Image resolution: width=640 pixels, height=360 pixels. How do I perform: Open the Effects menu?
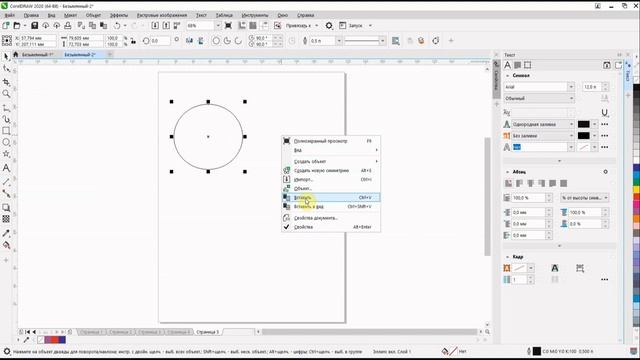pyautogui.click(x=119, y=15)
